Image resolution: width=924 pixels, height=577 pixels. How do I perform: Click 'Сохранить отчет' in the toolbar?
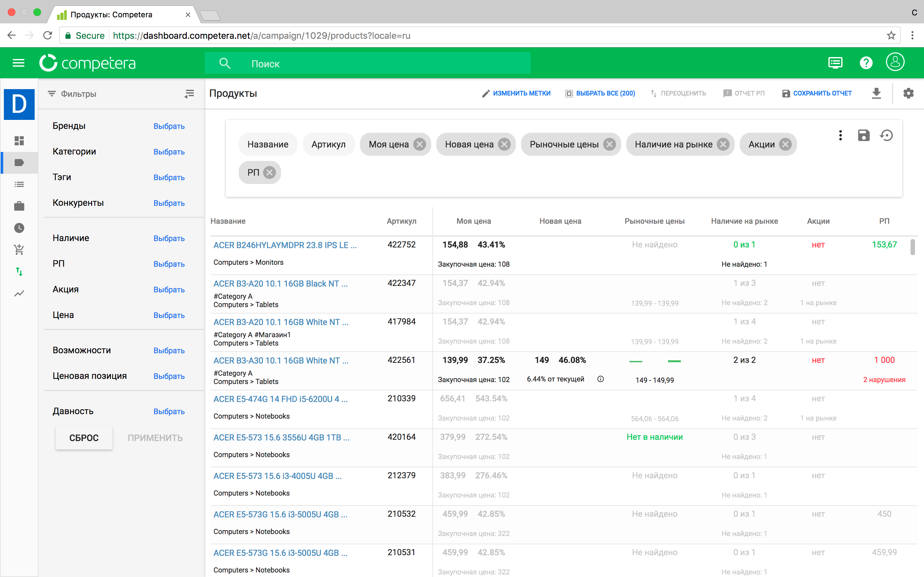(817, 94)
